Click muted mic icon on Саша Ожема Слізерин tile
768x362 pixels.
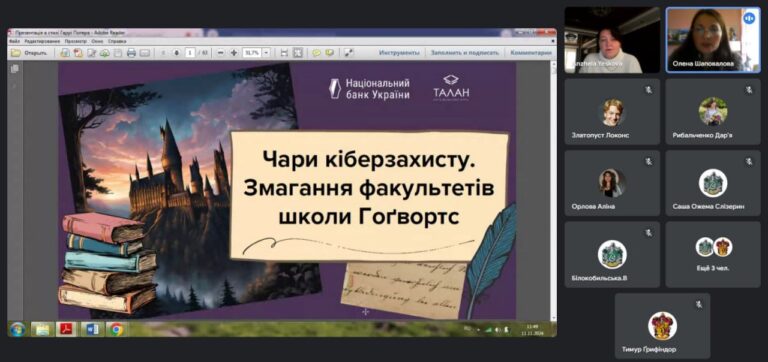(x=749, y=161)
